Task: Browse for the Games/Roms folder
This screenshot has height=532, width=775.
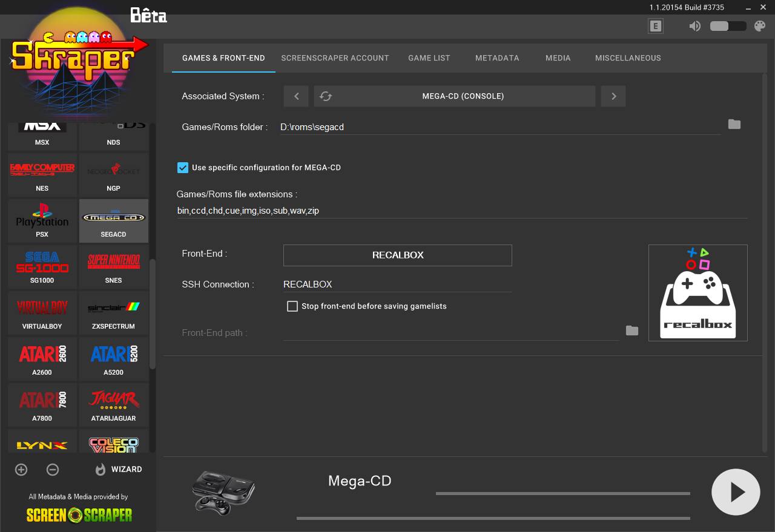Action: point(734,124)
